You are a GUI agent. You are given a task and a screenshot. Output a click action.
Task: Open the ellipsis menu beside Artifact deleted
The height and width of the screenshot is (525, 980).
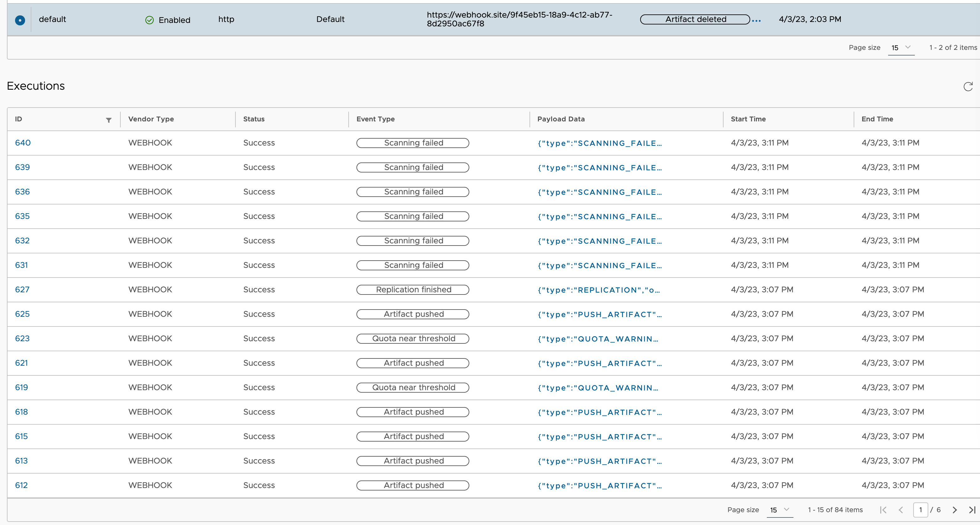pyautogui.click(x=756, y=20)
